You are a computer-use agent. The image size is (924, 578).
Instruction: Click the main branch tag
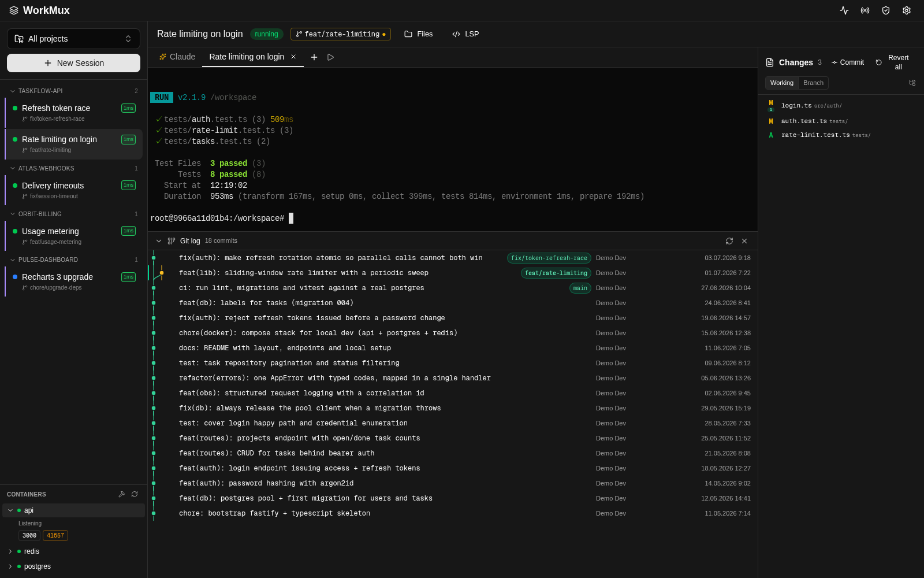(x=580, y=288)
